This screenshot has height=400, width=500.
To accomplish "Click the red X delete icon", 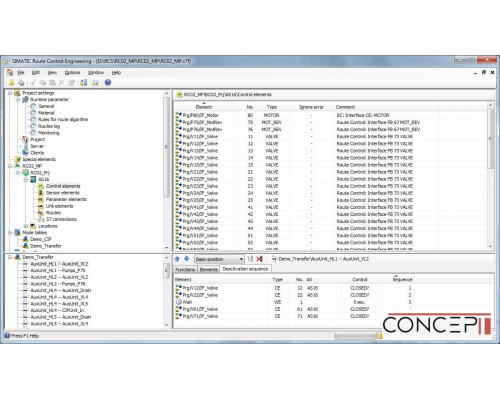I will coord(259,259).
